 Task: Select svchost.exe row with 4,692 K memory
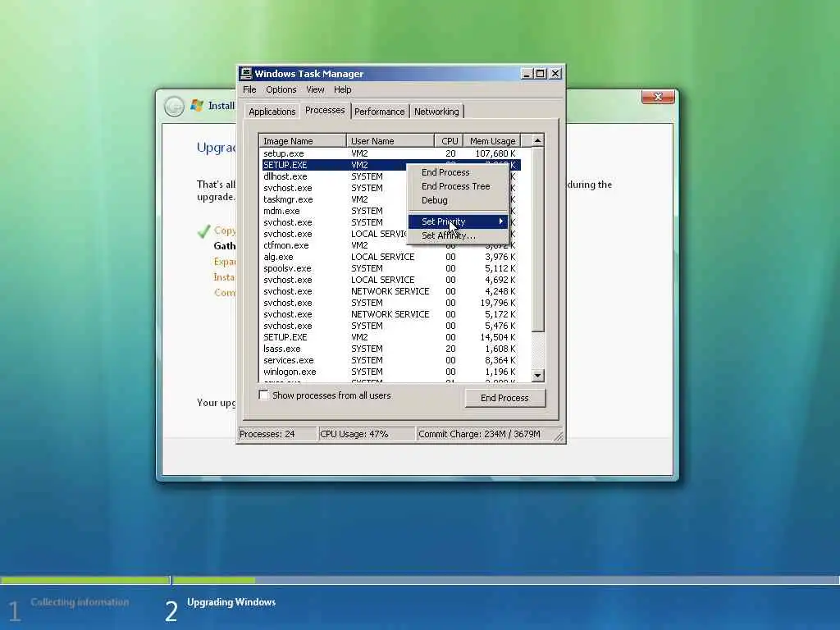click(390, 280)
